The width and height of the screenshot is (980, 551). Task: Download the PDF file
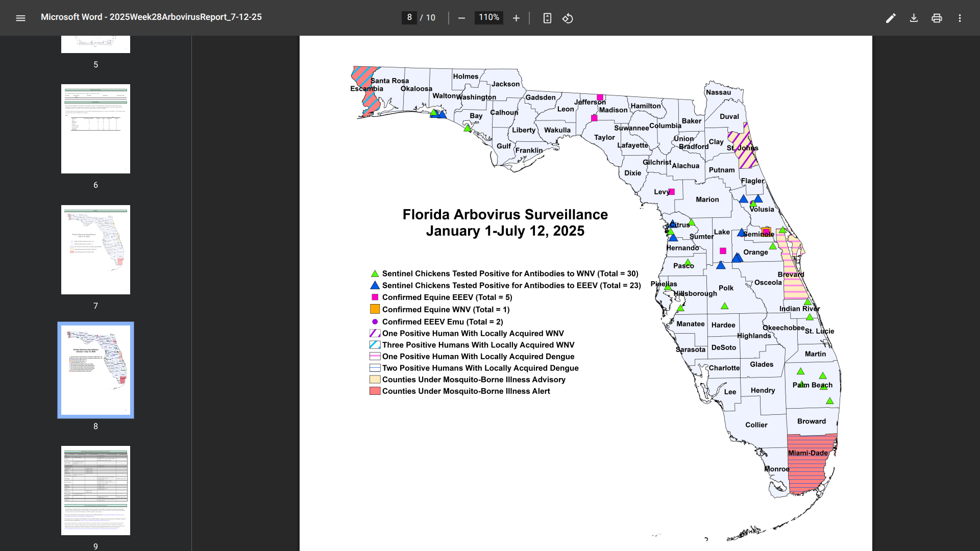[x=914, y=18]
